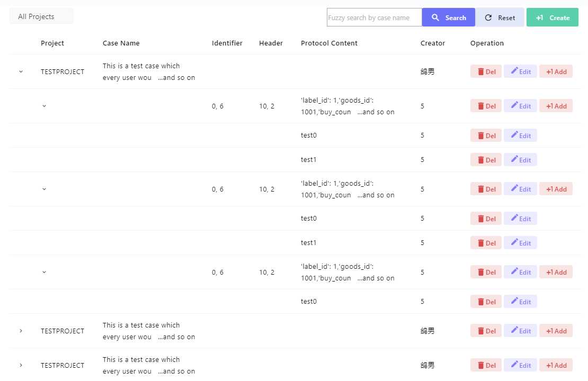Click the green Create button
This screenshot has width=588, height=381.
click(553, 17)
